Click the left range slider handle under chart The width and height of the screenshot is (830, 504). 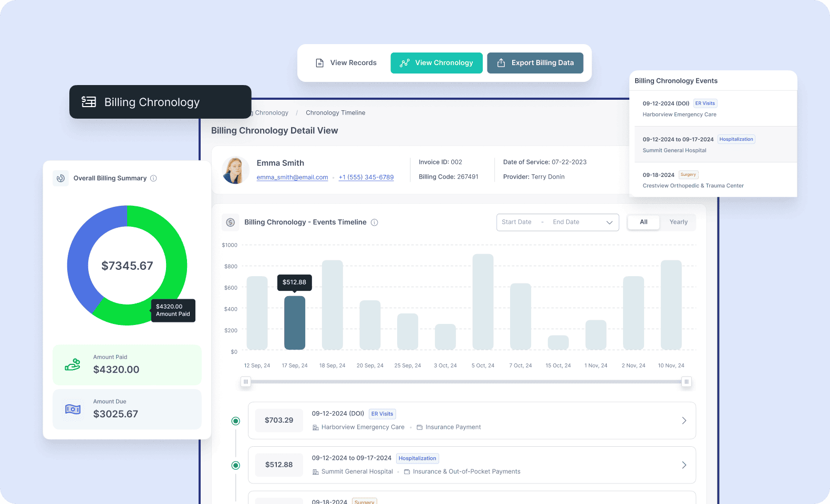coord(246,382)
